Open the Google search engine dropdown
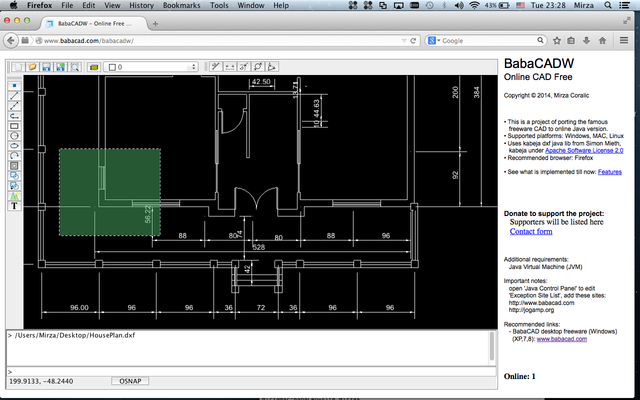Viewport: 640px width, 400px height. pos(433,40)
